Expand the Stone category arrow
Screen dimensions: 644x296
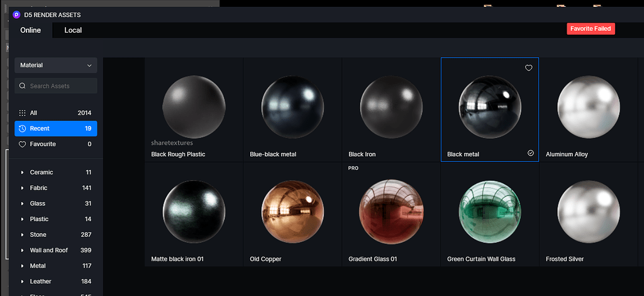pos(23,235)
